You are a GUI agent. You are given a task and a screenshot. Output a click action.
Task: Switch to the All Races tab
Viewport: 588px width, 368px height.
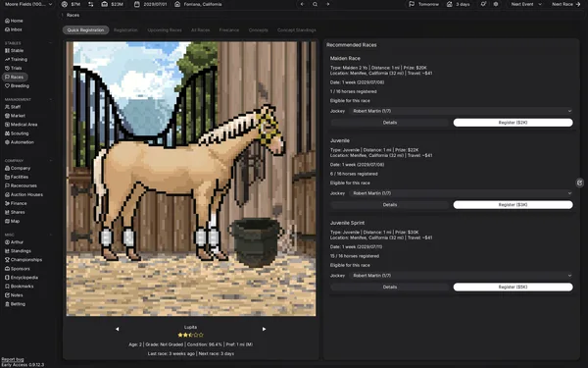[200, 30]
